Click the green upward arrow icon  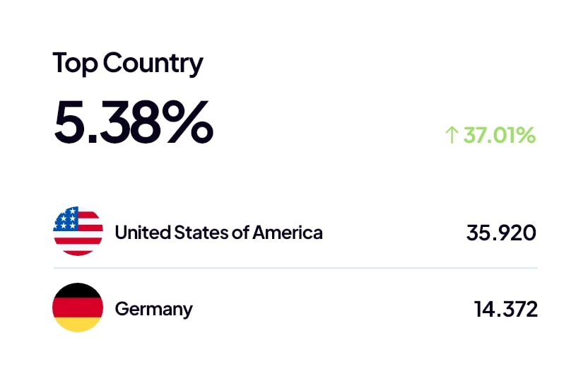pos(452,134)
